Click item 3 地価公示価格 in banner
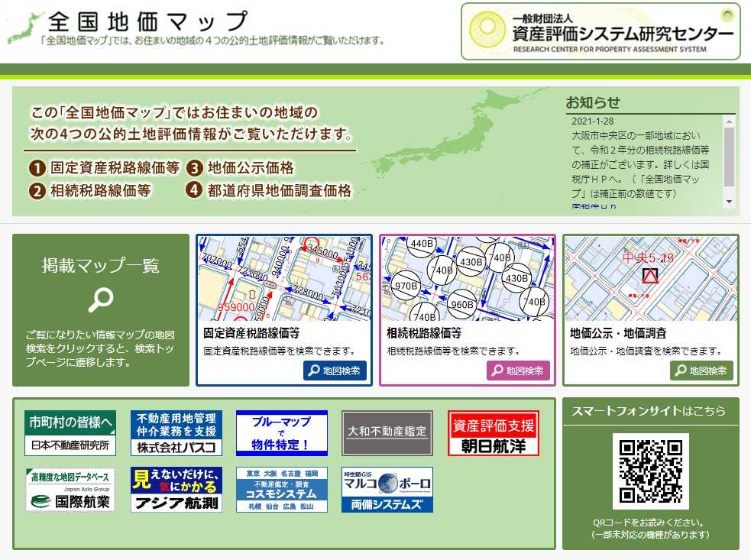Image resolution: width=751 pixels, height=560 pixels. tap(240, 168)
